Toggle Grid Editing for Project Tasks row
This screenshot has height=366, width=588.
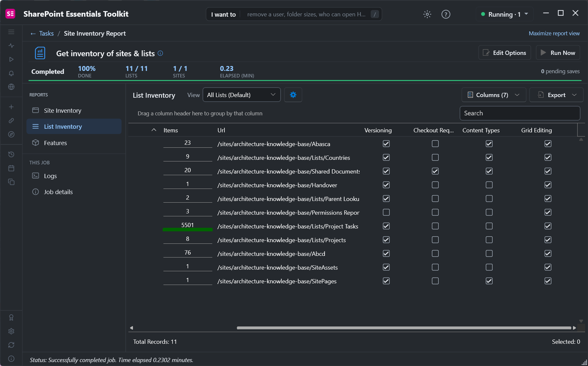click(548, 226)
